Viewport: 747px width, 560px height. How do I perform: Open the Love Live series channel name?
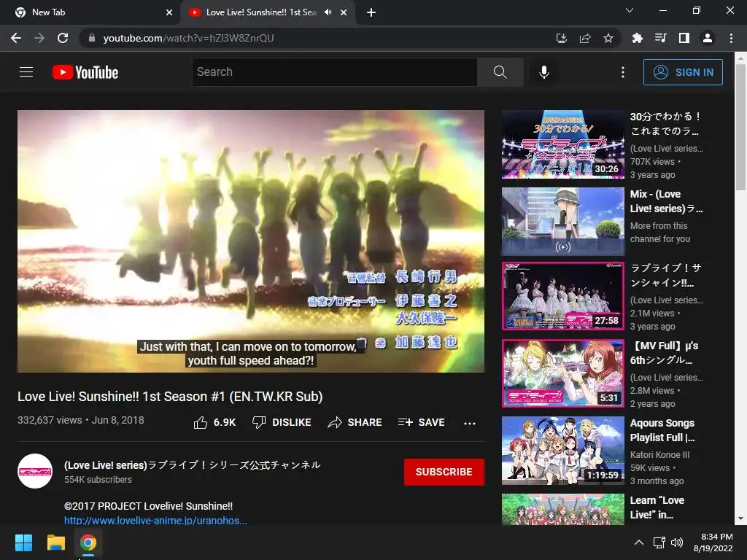192,465
